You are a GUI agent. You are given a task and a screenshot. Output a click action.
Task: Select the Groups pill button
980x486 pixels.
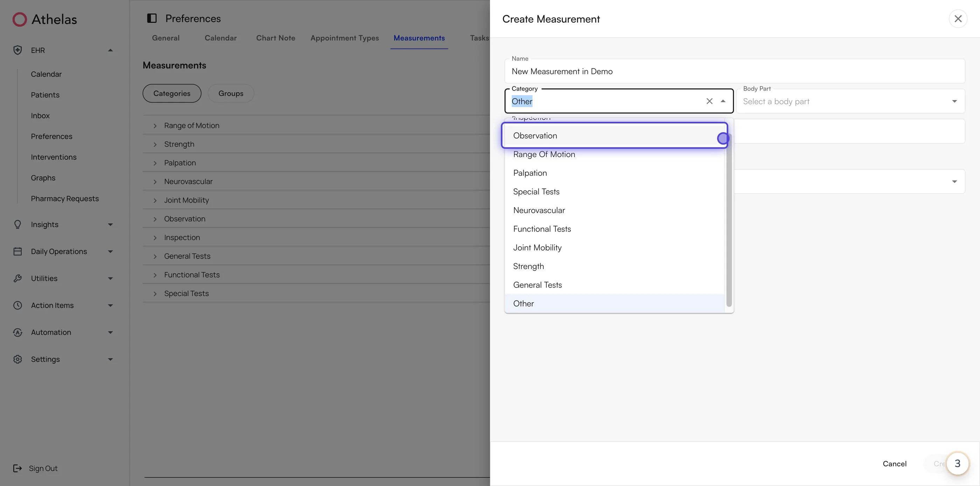coord(231,93)
